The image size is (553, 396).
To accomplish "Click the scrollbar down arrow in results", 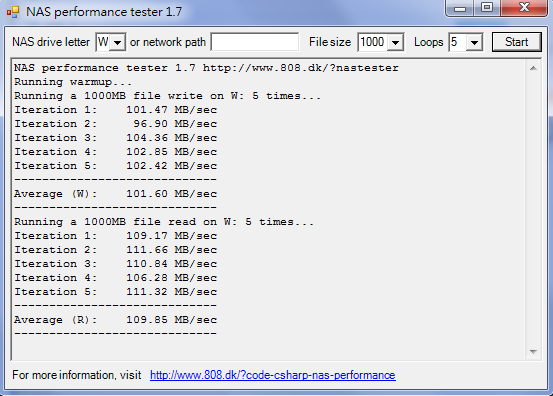I will tap(533, 352).
